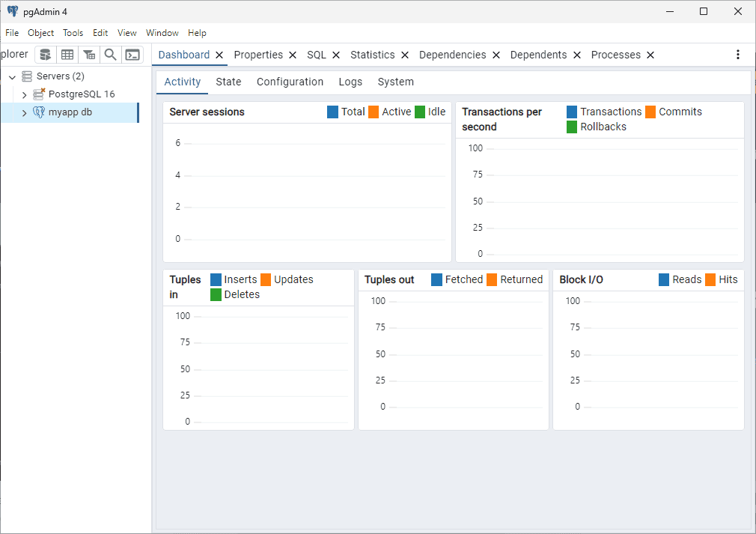Expand the PostgreSQL 16 server node
The image size is (756, 534).
[x=24, y=94]
